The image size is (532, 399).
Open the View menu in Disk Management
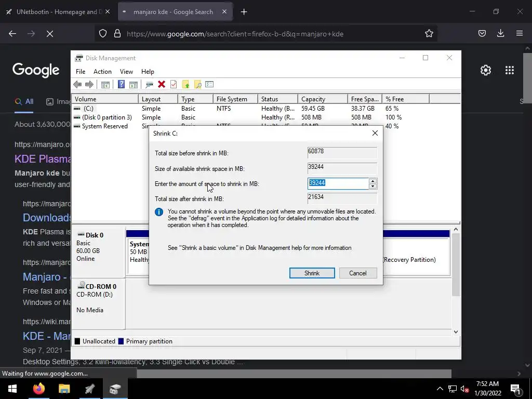[126, 72]
